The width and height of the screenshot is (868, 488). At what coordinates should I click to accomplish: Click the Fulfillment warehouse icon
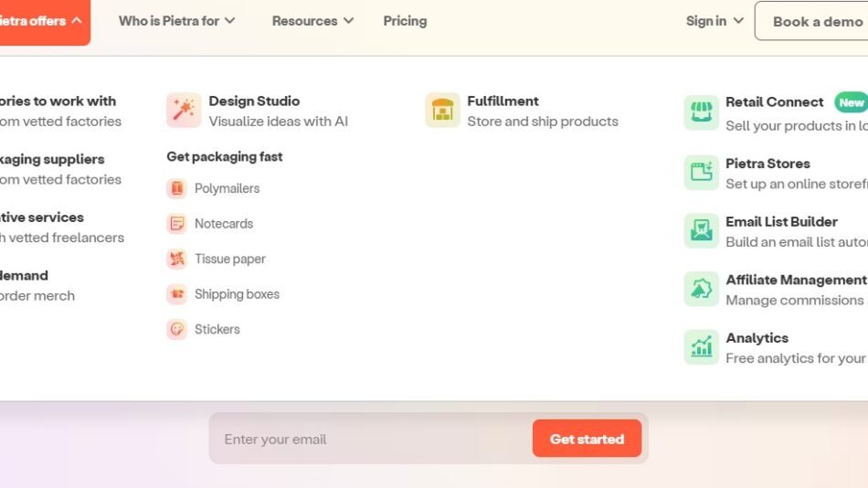coord(442,111)
